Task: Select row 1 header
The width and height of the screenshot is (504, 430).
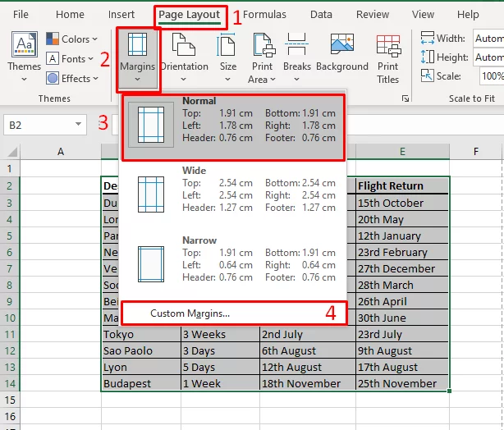Action: (x=10, y=168)
